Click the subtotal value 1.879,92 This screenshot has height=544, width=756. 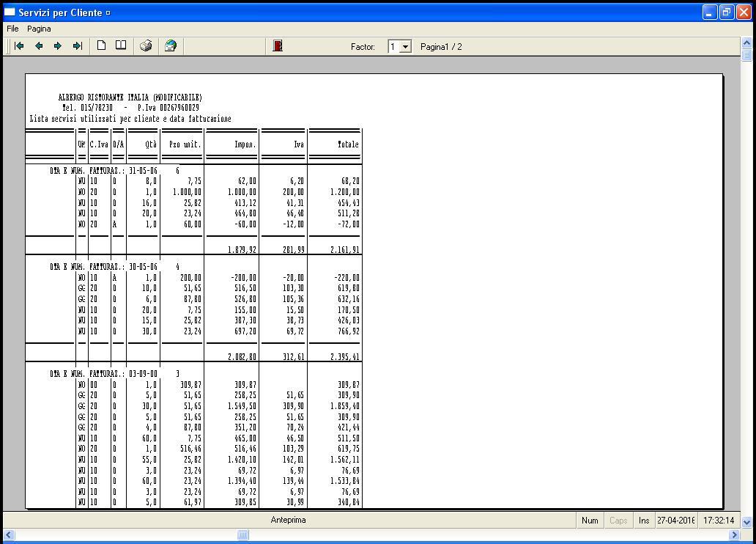click(x=242, y=250)
